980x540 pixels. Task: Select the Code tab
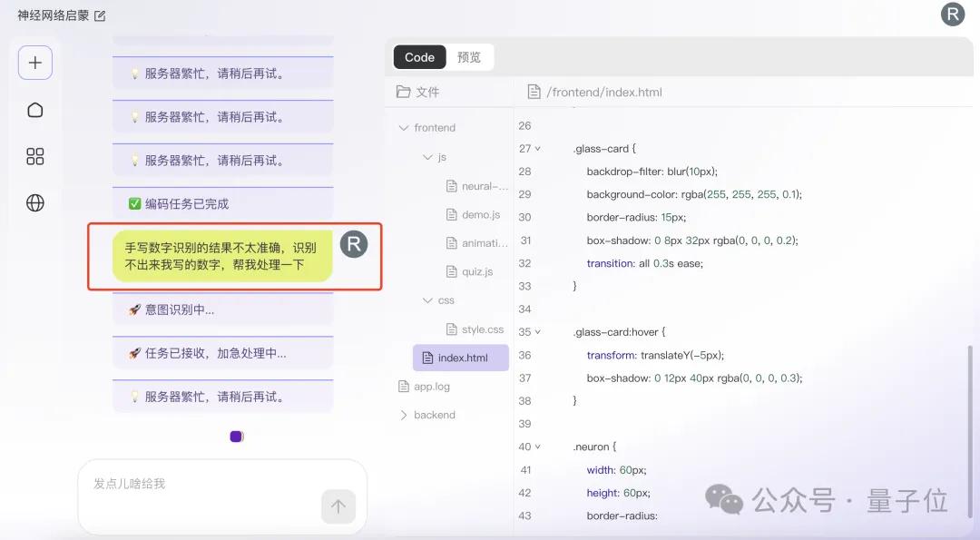[x=419, y=56]
